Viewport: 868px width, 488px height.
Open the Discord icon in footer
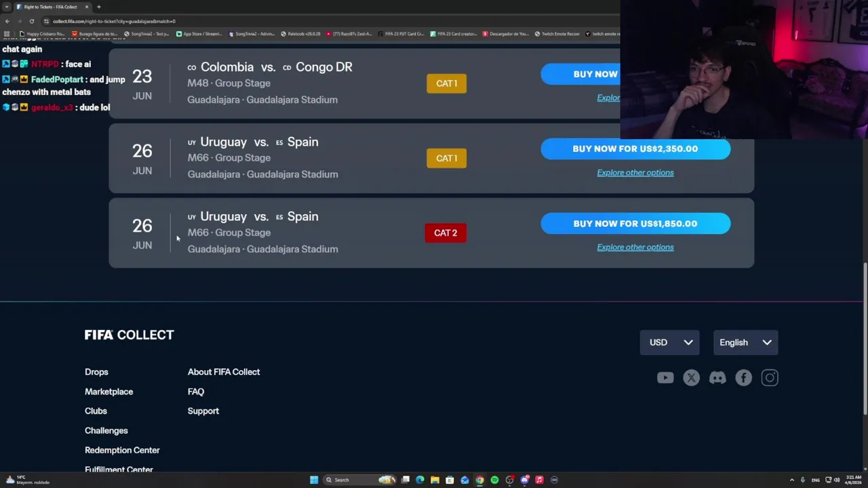tap(717, 378)
